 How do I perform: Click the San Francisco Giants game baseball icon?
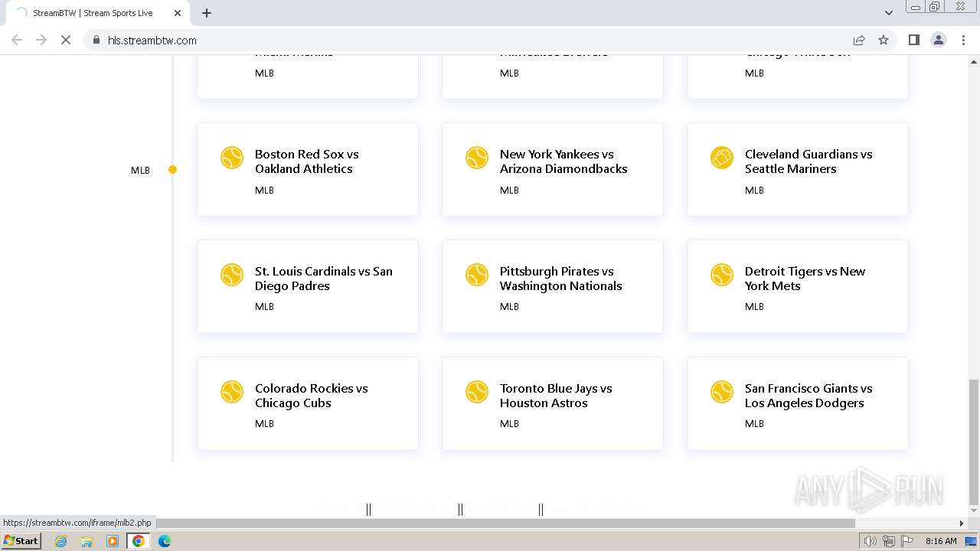[722, 392]
